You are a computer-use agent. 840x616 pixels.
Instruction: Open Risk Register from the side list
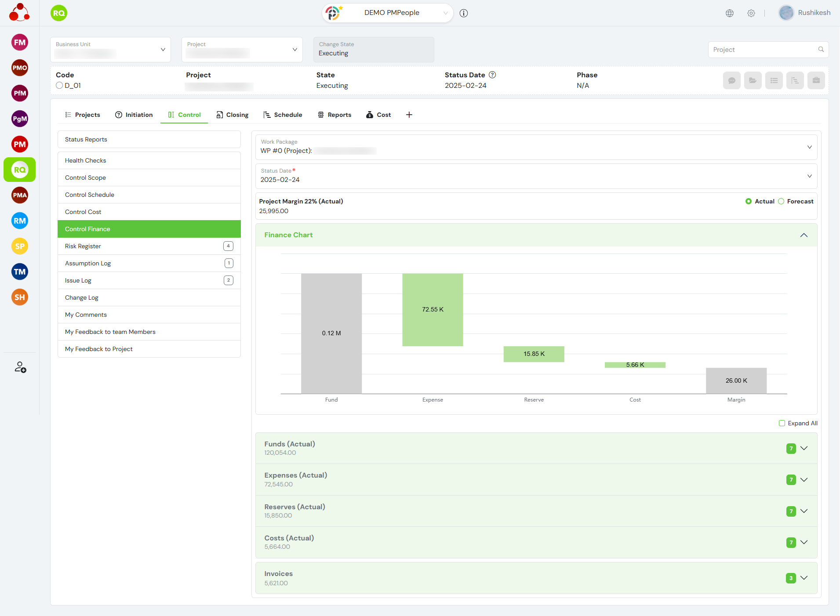point(83,246)
